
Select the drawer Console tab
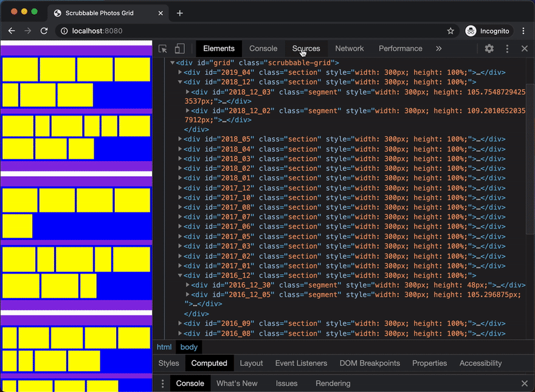click(190, 383)
